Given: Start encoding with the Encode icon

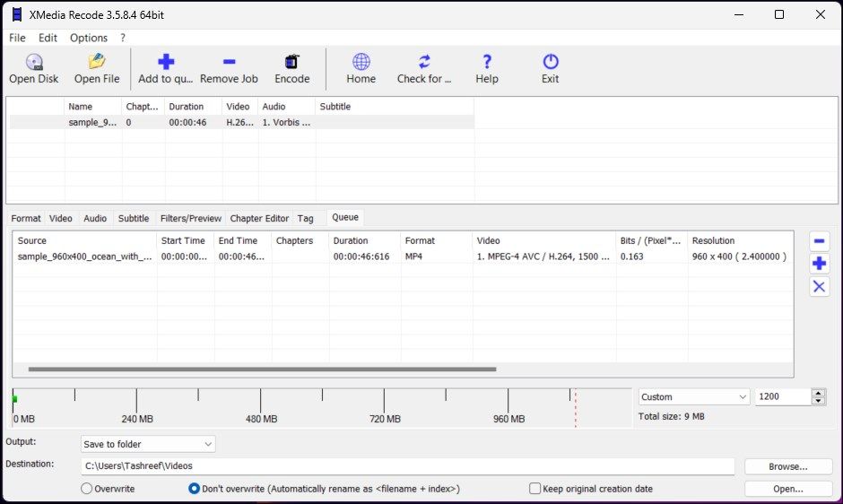Looking at the screenshot, I should [291, 63].
